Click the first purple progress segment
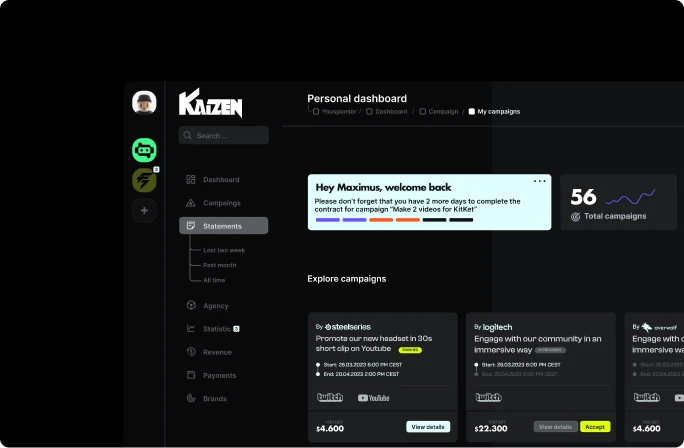The height and width of the screenshot is (448, 684). pyautogui.click(x=328, y=220)
